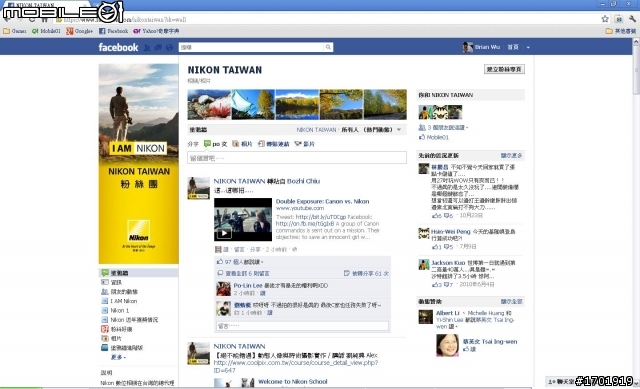The width and height of the screenshot is (640, 389).
Task: Open Games bookmarks folder
Action: coord(15,31)
